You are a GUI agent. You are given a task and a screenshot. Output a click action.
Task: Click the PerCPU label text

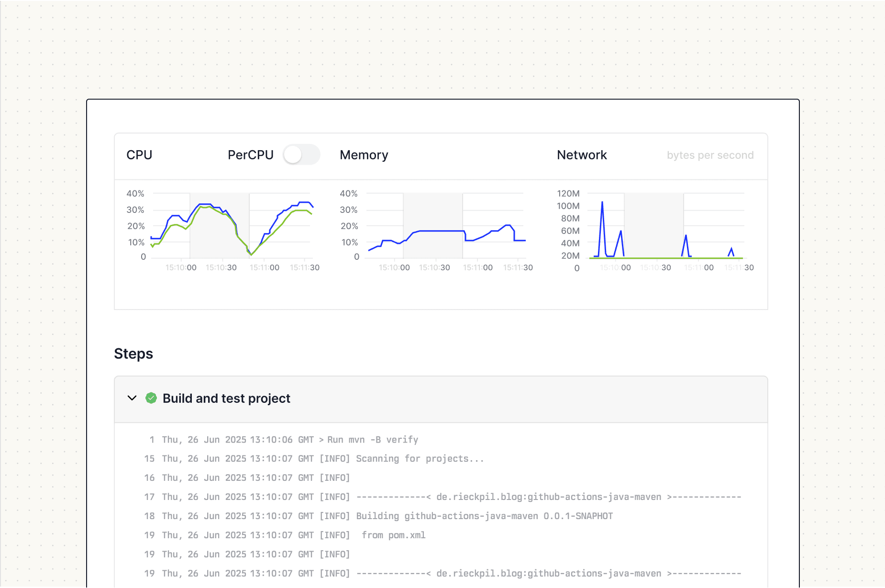point(250,155)
